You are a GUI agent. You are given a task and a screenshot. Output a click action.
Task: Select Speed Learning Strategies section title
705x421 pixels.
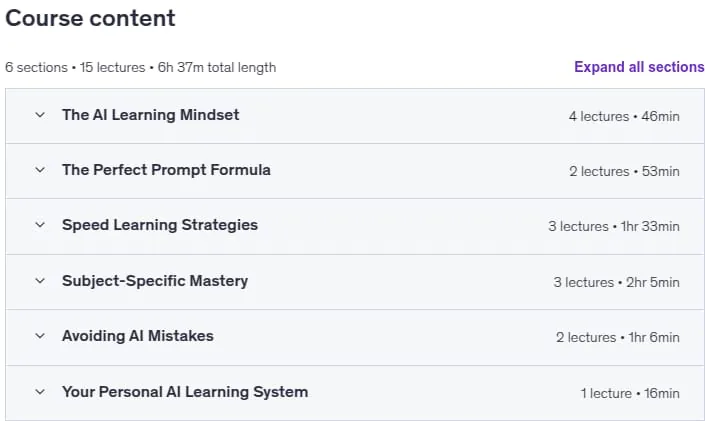point(160,225)
